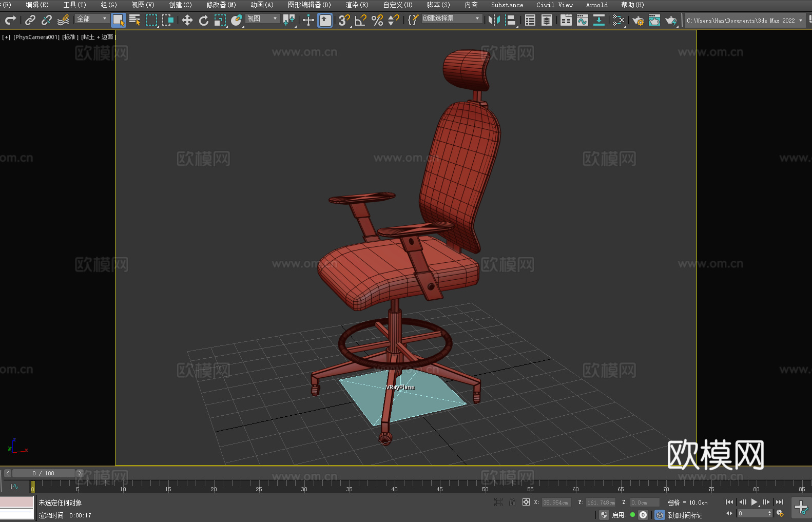The width and height of the screenshot is (812, 522).
Task: Open the 工具(T) menu
Action: [75, 5]
